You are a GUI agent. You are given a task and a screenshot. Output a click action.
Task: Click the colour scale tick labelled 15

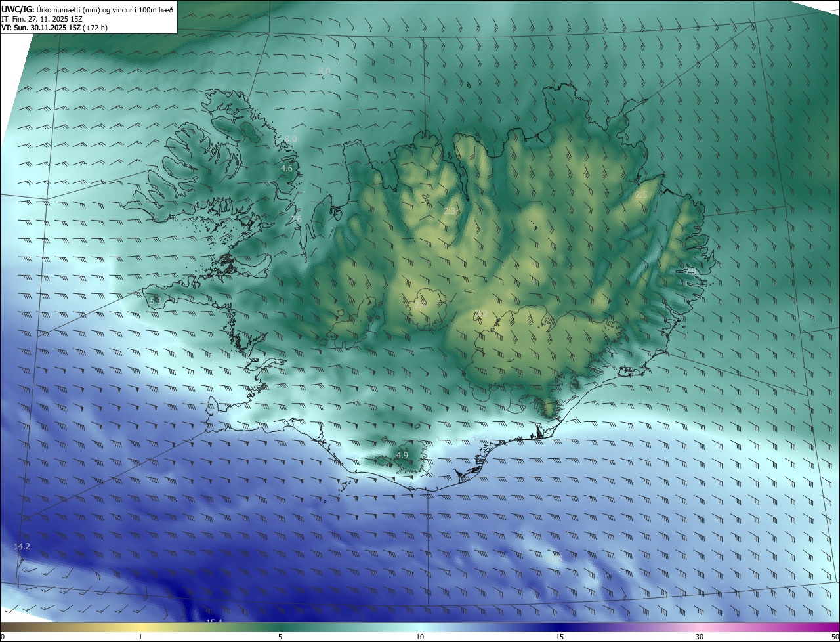tap(560, 637)
